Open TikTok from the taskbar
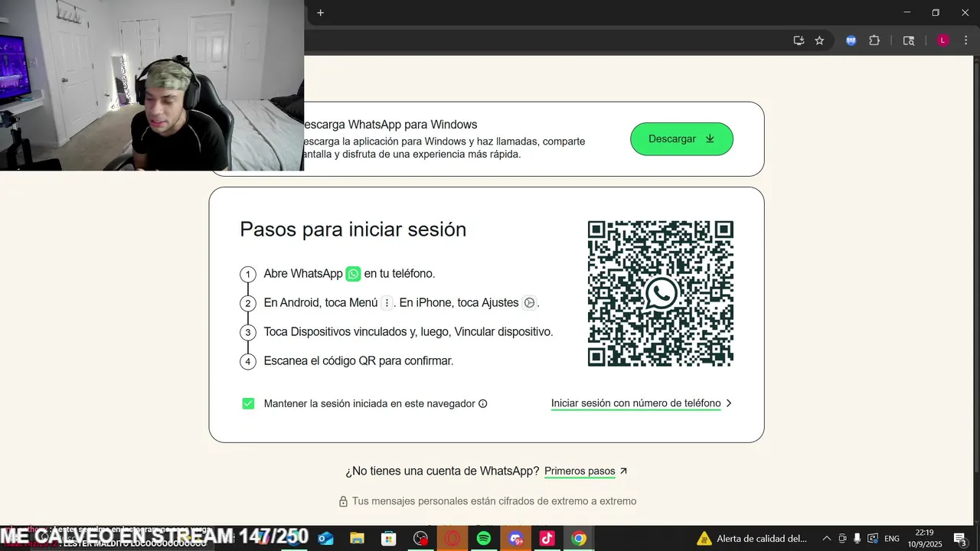This screenshot has height=551, width=980. coord(547,539)
